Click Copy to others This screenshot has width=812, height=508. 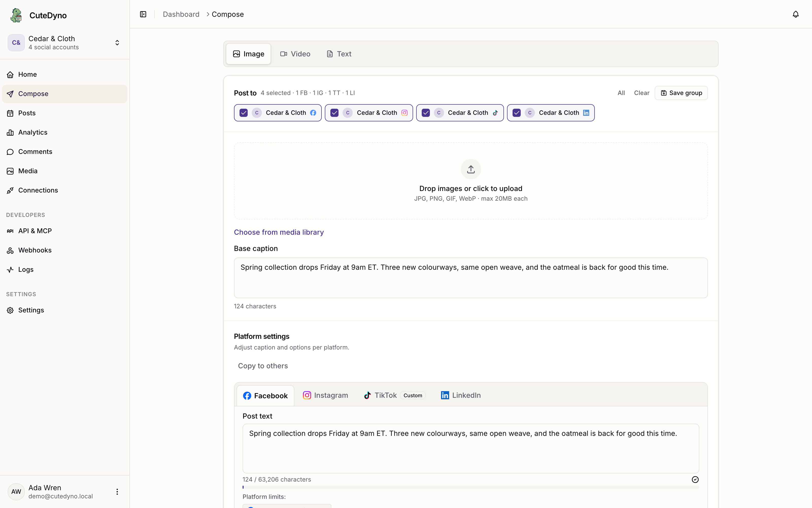pyautogui.click(x=263, y=366)
